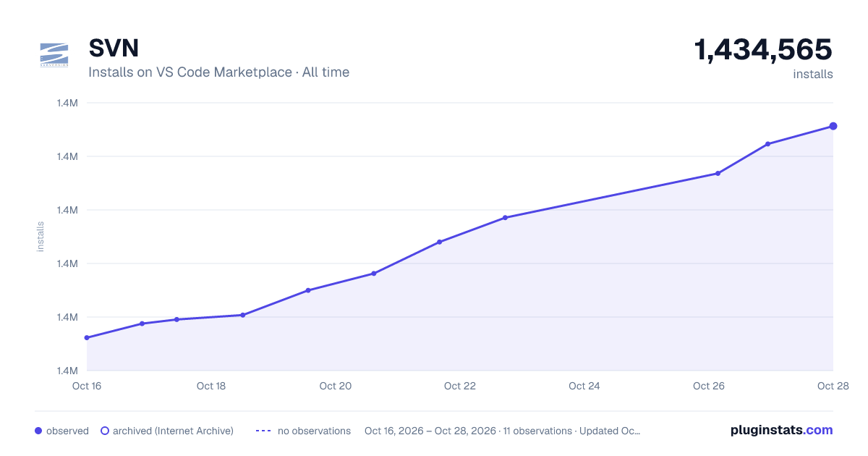Click the 'observed' legend label
Image resolution: width=868 pixels, height=456 pixels.
click(x=67, y=431)
